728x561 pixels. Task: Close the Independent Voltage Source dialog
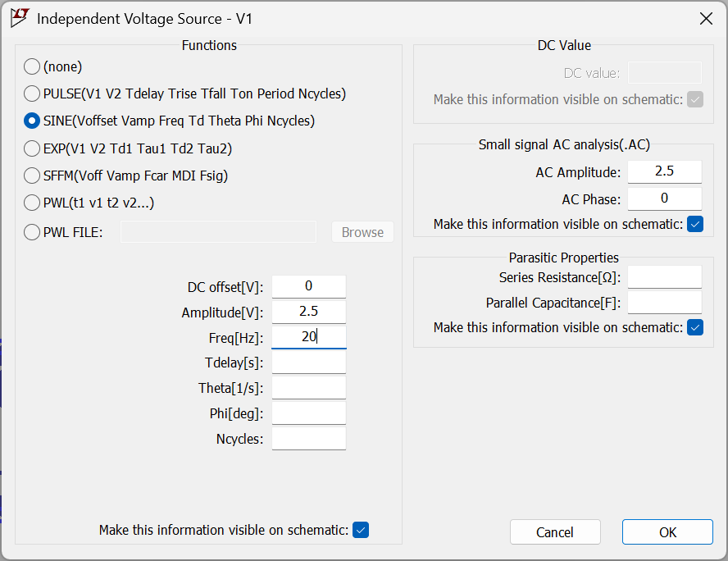tap(704, 18)
